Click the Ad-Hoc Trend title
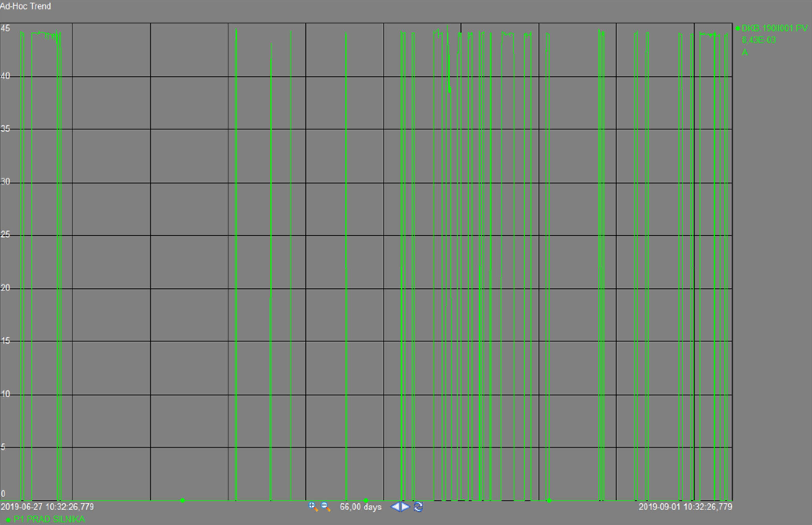812x525 pixels. 26,6
